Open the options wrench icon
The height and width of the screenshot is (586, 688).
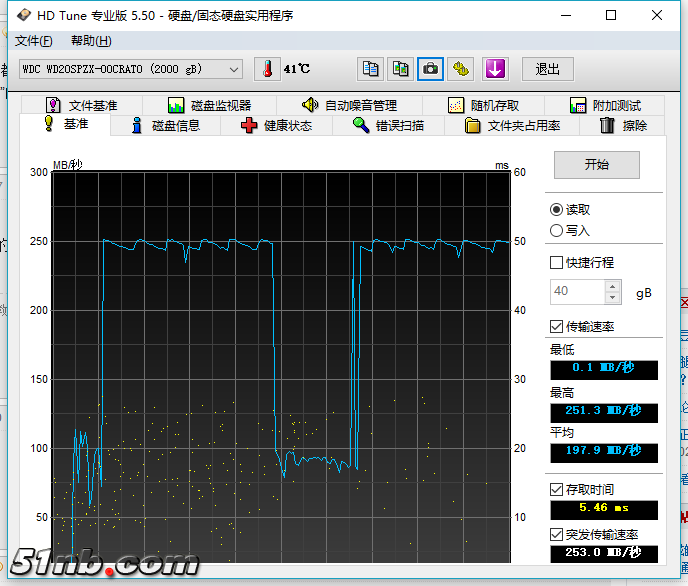[x=461, y=69]
